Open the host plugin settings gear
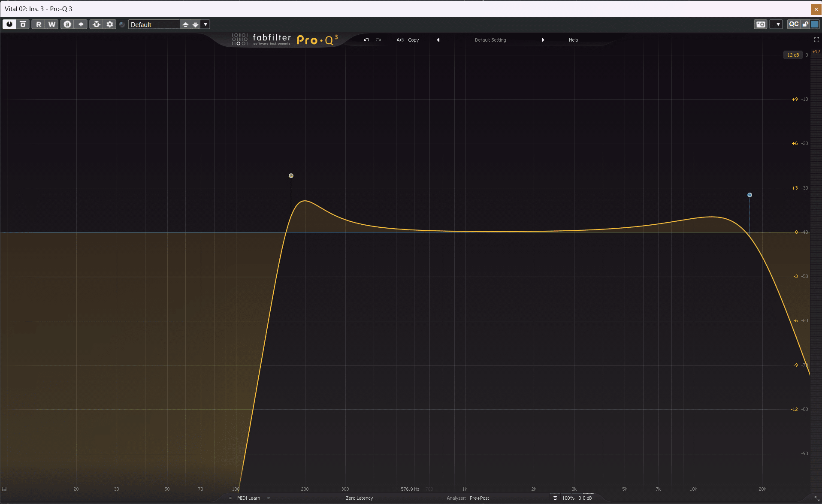Image resolution: width=822 pixels, height=504 pixels. coord(110,24)
